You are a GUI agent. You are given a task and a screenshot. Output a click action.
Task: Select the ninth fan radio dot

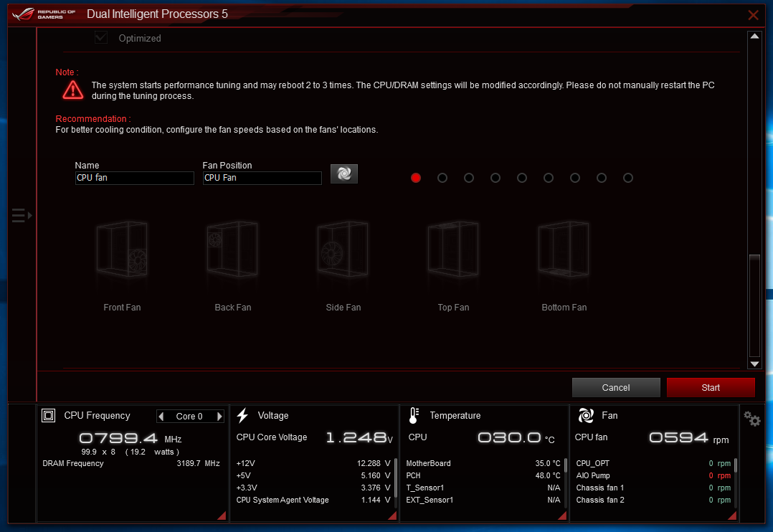coord(628,178)
